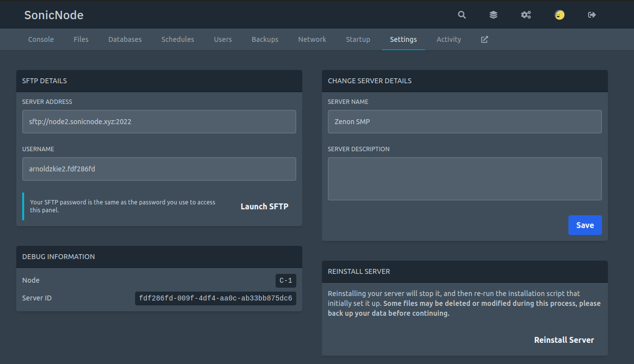Image resolution: width=634 pixels, height=364 pixels.
Task: Open the servers stack icon
Action: tap(493, 15)
